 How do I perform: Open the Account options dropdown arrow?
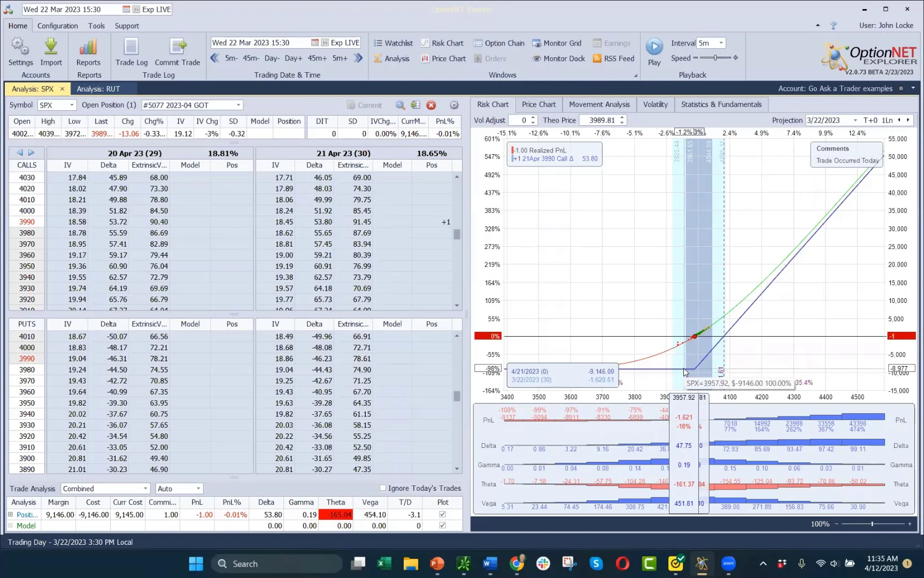tap(913, 88)
